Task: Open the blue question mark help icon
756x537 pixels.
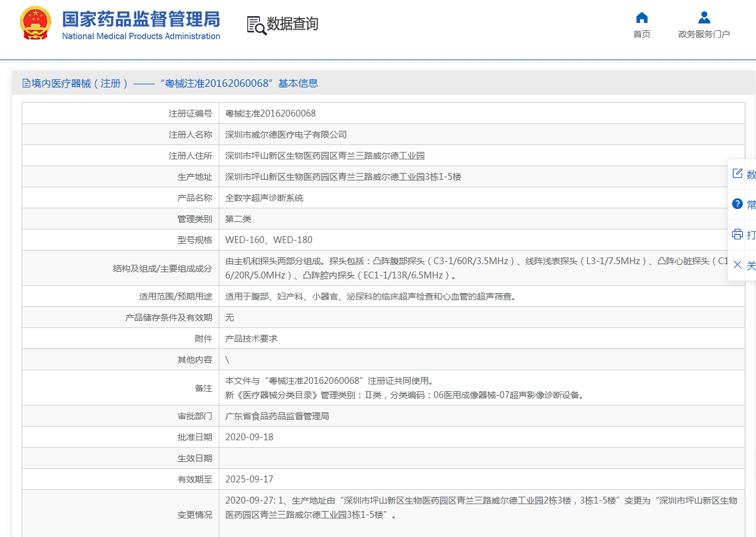Action: [x=737, y=204]
